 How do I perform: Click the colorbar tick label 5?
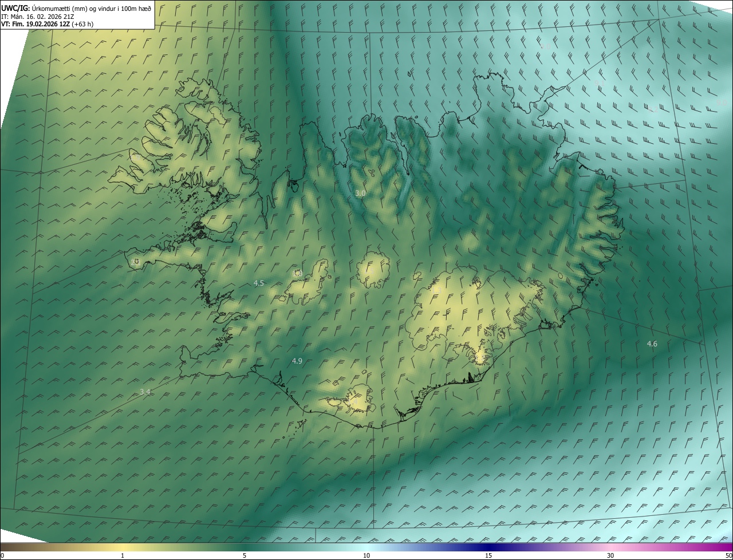pyautogui.click(x=245, y=556)
